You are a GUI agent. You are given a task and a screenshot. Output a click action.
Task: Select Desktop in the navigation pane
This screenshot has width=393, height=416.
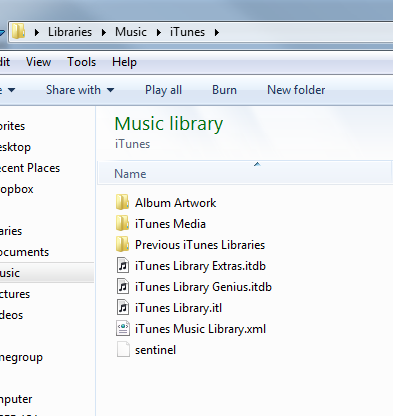[15, 147]
